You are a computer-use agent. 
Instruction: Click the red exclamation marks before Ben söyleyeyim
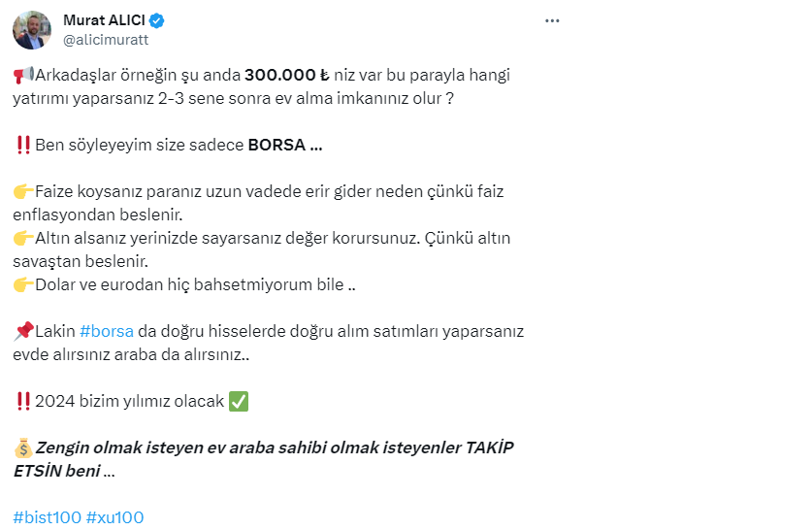coord(24,145)
